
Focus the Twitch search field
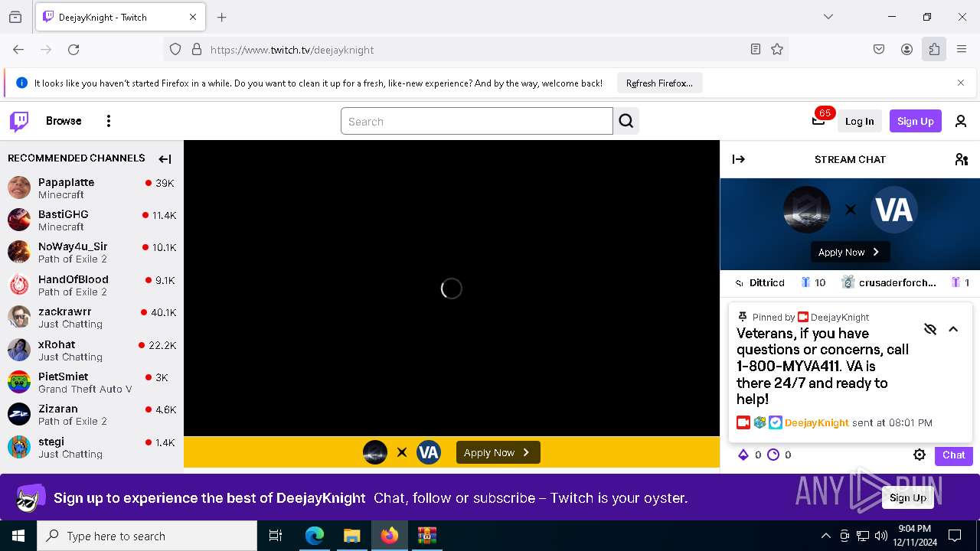click(476, 121)
